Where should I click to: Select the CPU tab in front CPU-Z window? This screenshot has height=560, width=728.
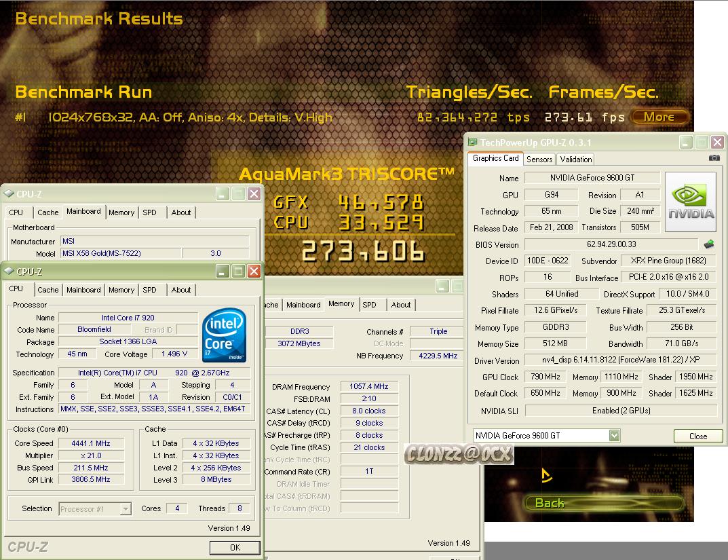pyautogui.click(x=16, y=288)
